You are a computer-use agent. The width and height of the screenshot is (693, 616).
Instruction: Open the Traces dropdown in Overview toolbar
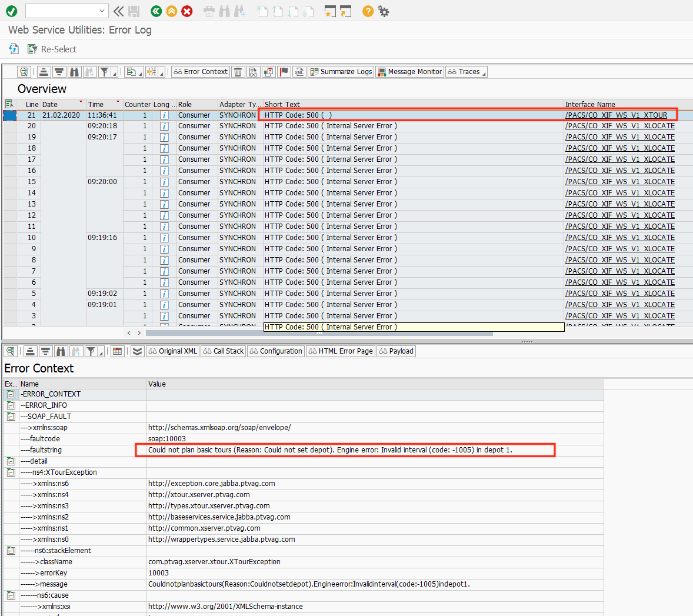coord(467,72)
